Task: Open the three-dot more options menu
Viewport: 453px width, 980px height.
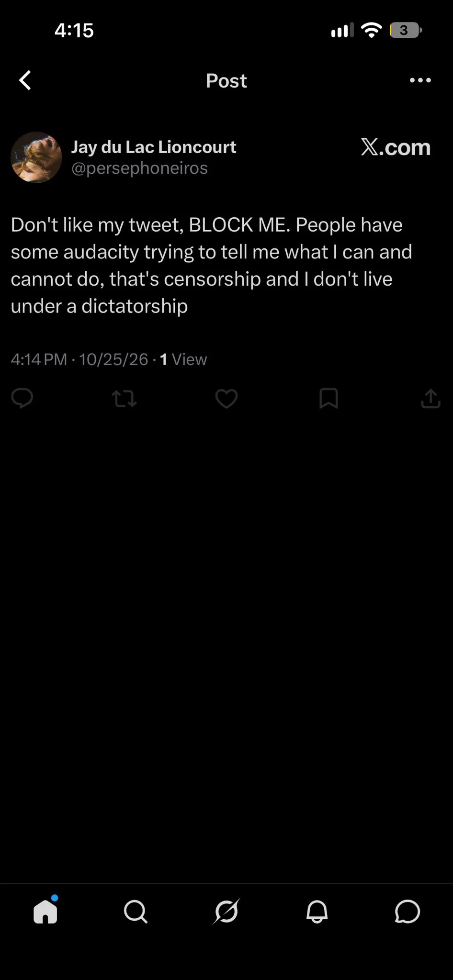Action: point(420,80)
